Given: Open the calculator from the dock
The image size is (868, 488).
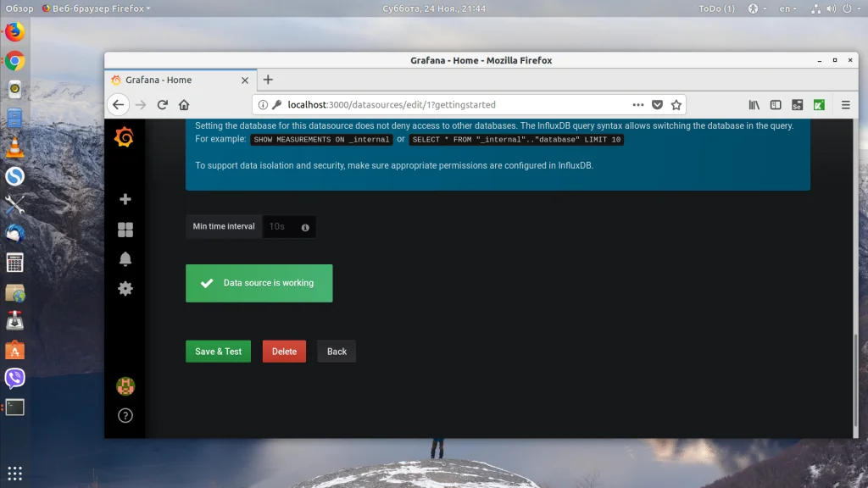Looking at the screenshot, I should pos(15,263).
